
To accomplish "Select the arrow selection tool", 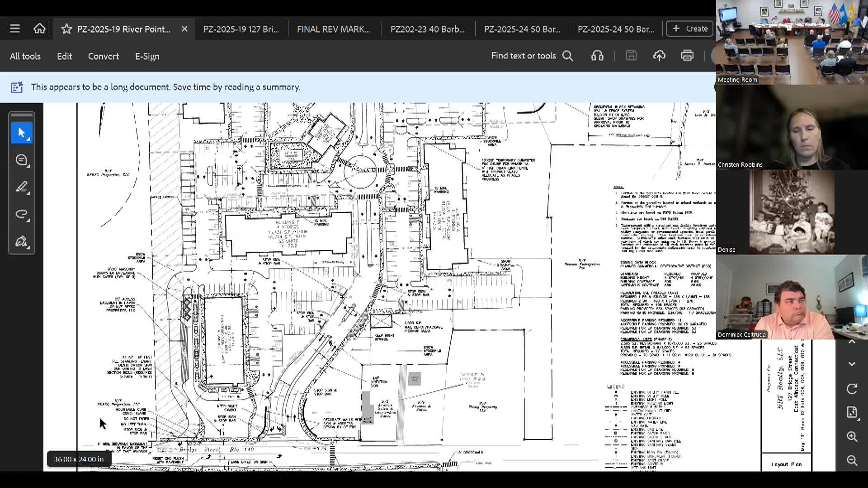I will [22, 133].
